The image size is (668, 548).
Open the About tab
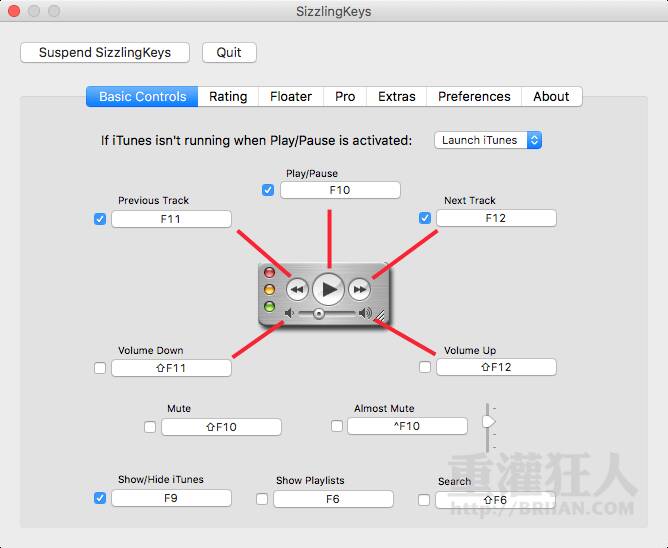(552, 97)
